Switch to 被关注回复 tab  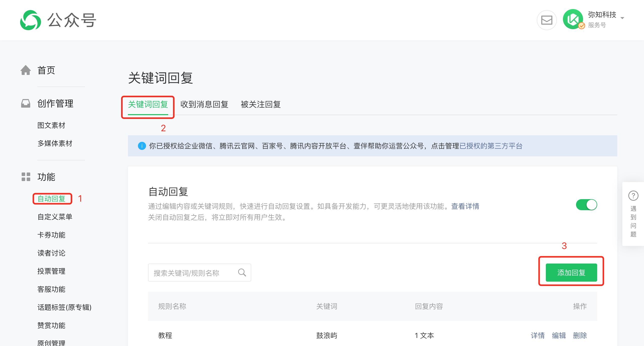pos(261,104)
